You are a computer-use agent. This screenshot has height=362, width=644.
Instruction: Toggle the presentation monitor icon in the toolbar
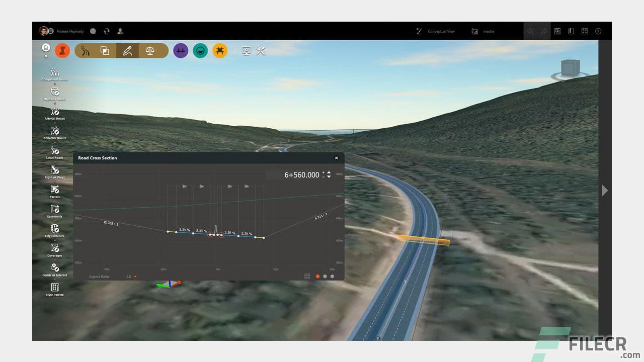(x=246, y=51)
